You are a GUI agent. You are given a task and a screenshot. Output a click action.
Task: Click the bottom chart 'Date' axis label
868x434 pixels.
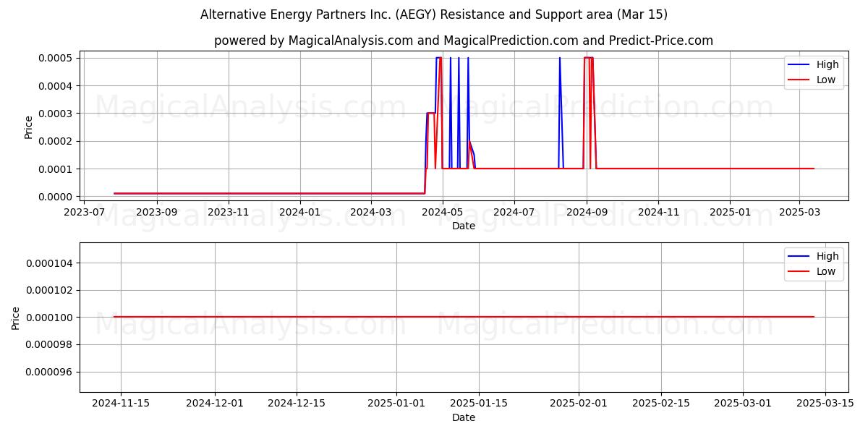point(464,417)
